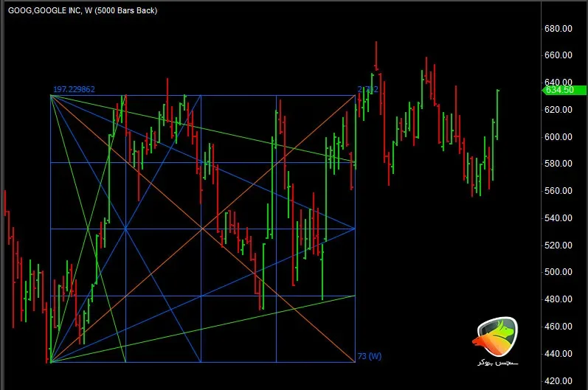Click the highest red price bar near 670
The image size is (588, 390).
376,56
